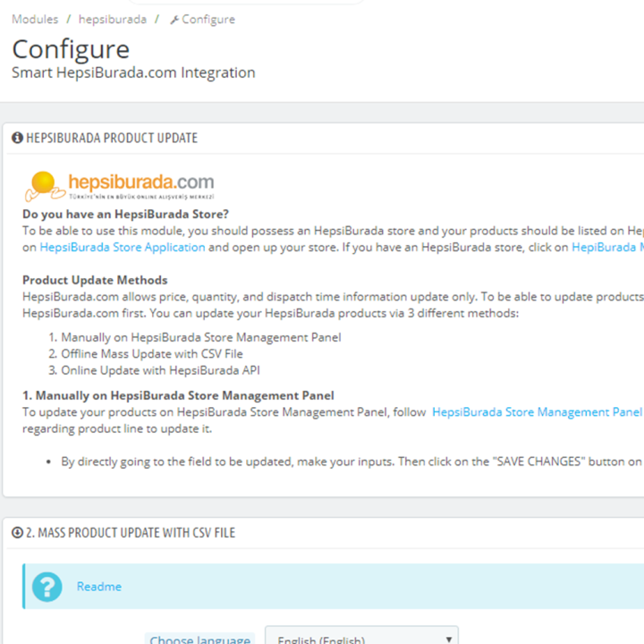
Task: Click list item 'Manually on HepsiBurada Store Management Panel'
Action: (201, 337)
